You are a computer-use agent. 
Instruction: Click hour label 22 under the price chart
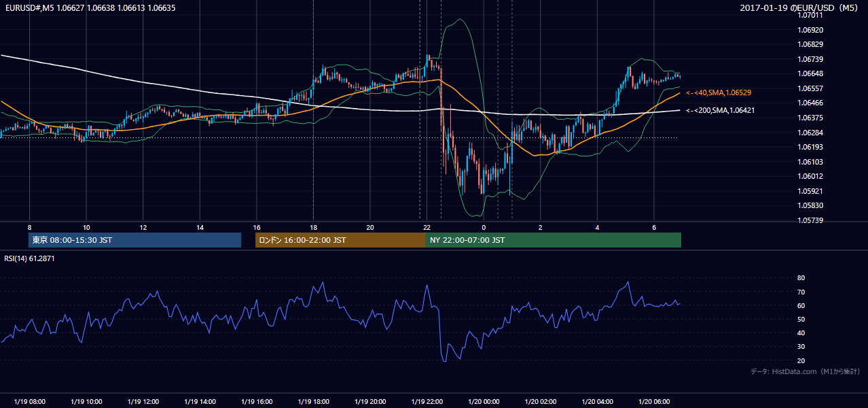click(427, 227)
